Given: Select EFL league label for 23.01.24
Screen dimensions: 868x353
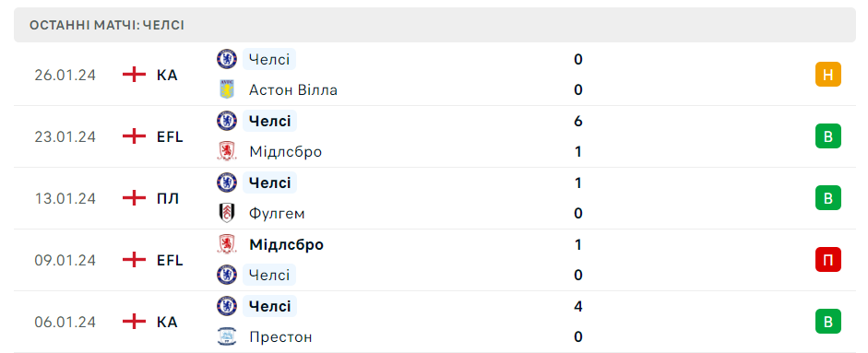Looking at the screenshot, I should [170, 136].
